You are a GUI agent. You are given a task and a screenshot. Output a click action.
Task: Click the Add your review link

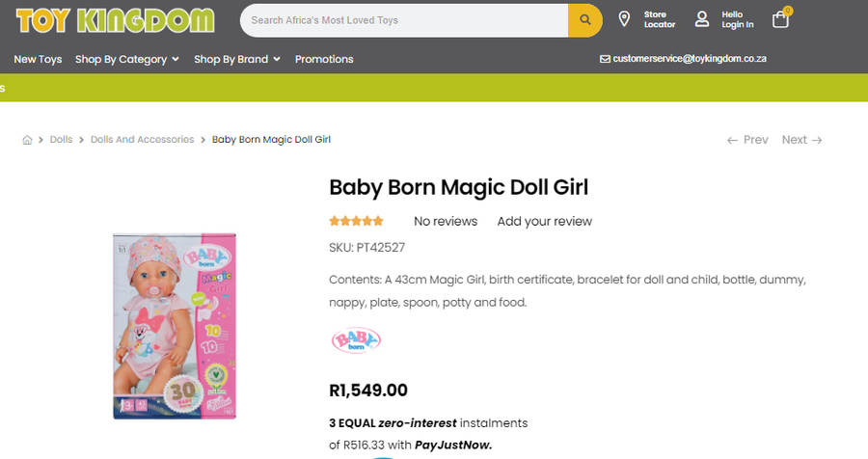544,222
